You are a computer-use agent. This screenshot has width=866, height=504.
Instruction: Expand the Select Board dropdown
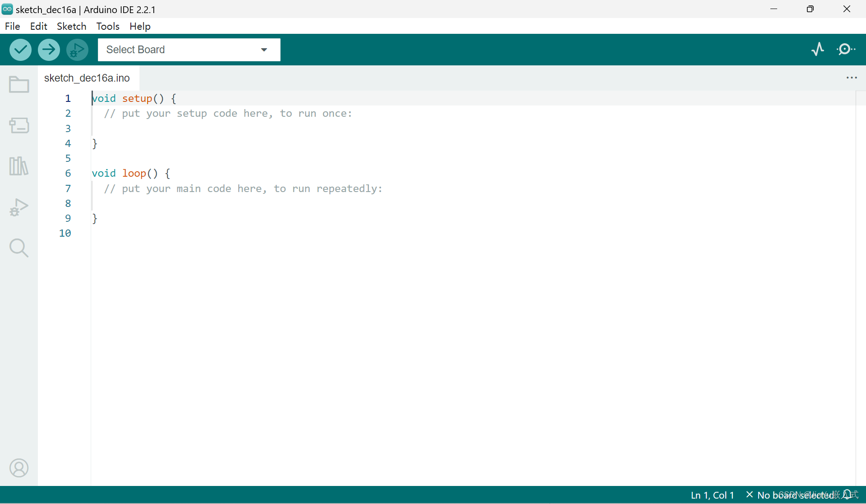(x=189, y=50)
